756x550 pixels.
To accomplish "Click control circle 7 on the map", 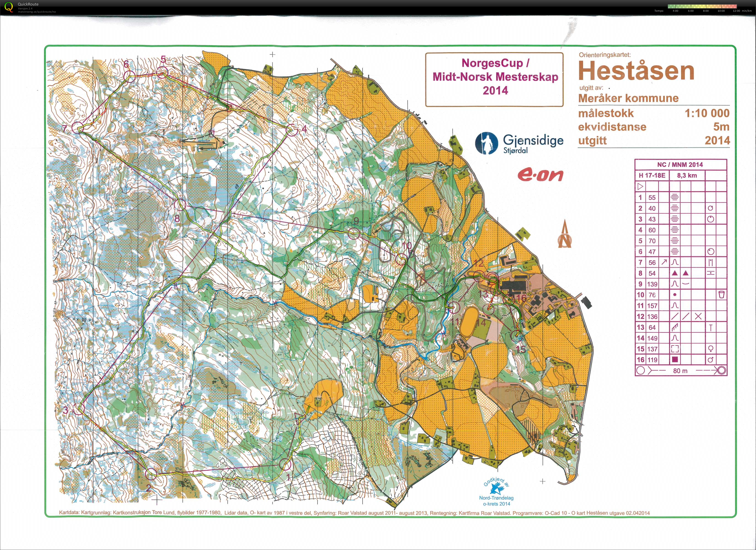I will click(x=78, y=128).
